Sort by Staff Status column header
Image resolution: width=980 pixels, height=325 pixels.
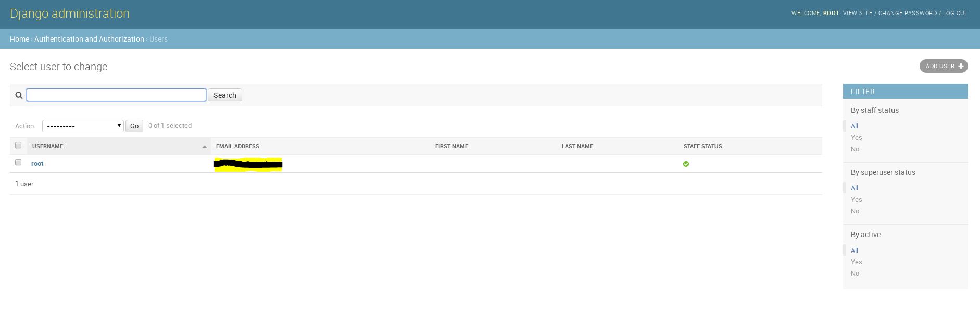(702, 146)
